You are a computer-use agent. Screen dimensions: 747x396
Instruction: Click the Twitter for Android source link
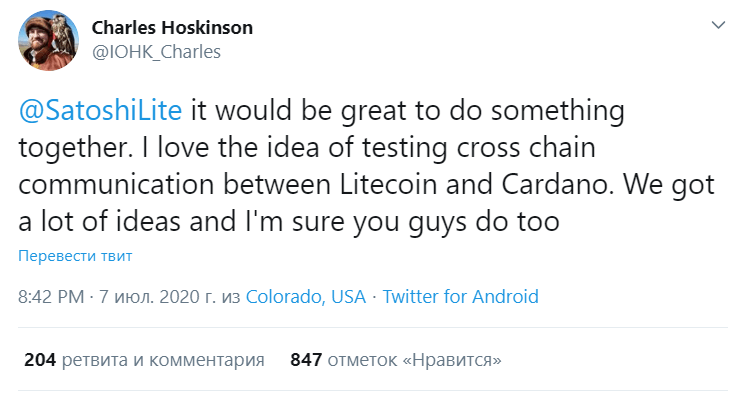pos(461,296)
